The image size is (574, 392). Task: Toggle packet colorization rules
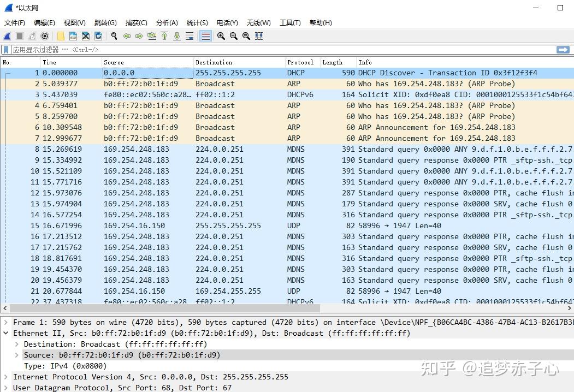point(206,36)
